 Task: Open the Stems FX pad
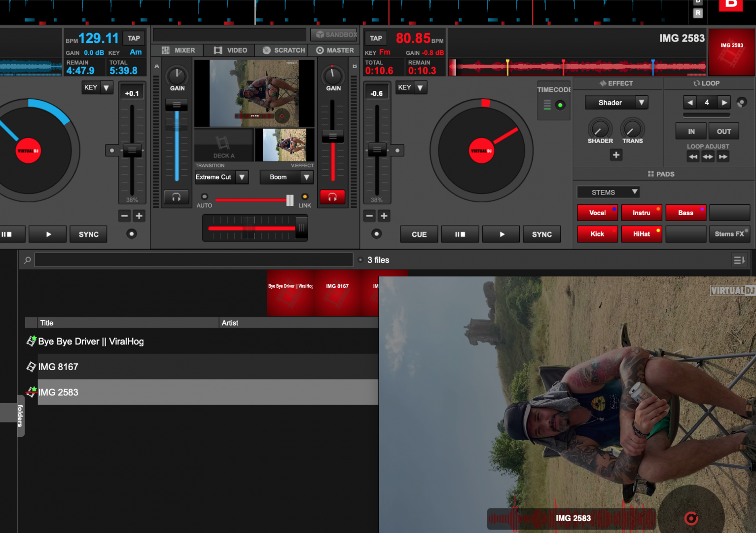coord(729,234)
